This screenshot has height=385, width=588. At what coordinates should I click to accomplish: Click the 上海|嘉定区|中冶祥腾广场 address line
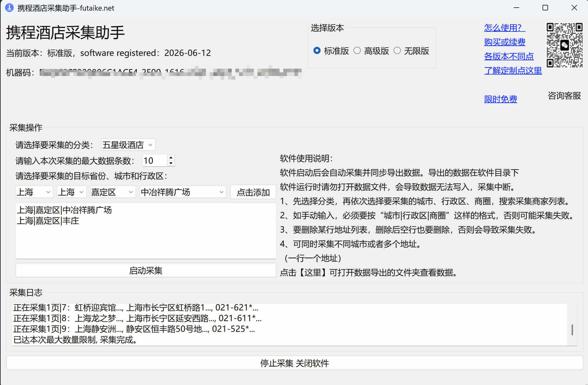pos(64,210)
